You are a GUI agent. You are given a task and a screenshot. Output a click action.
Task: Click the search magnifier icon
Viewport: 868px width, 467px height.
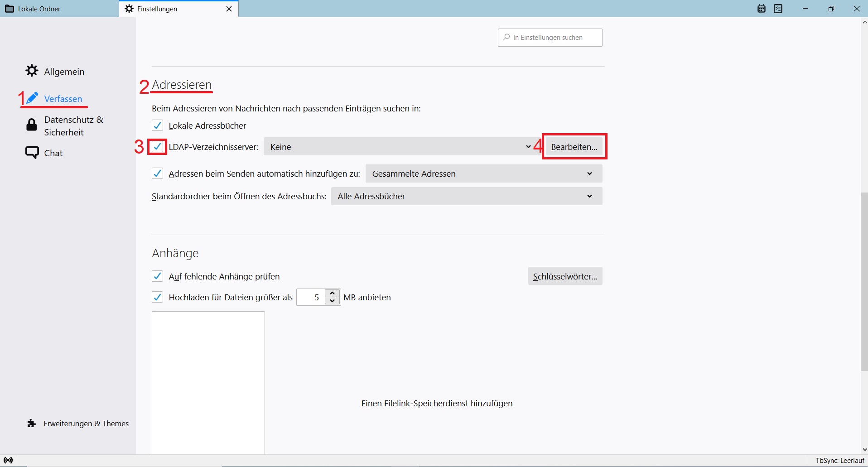(x=506, y=38)
